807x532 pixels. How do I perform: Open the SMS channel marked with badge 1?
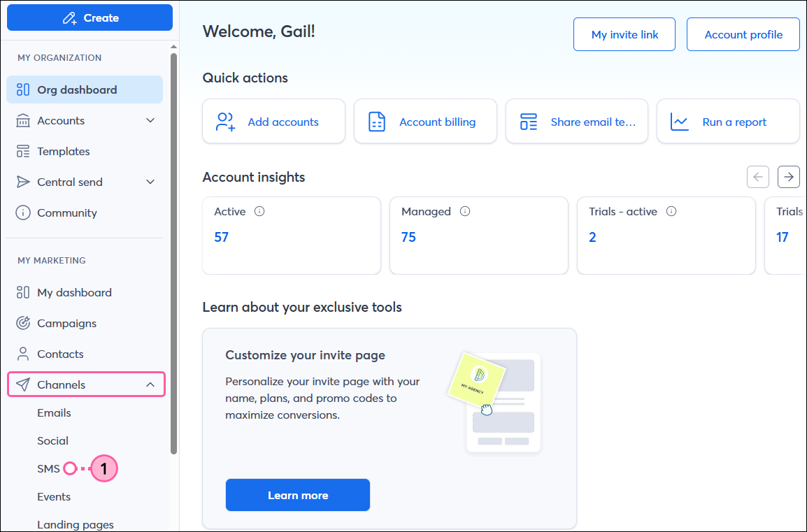pos(49,468)
